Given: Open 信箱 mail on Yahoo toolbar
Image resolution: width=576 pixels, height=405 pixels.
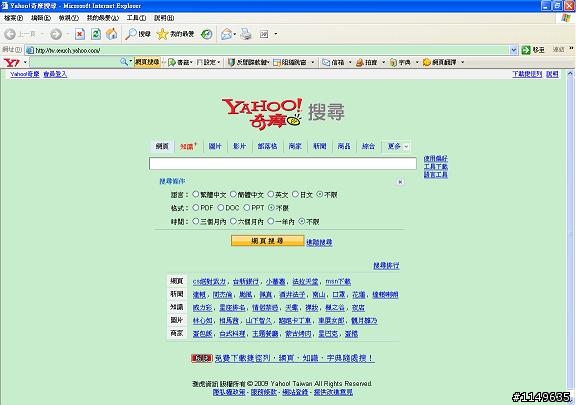Looking at the screenshot, I should pyautogui.click(x=333, y=62).
